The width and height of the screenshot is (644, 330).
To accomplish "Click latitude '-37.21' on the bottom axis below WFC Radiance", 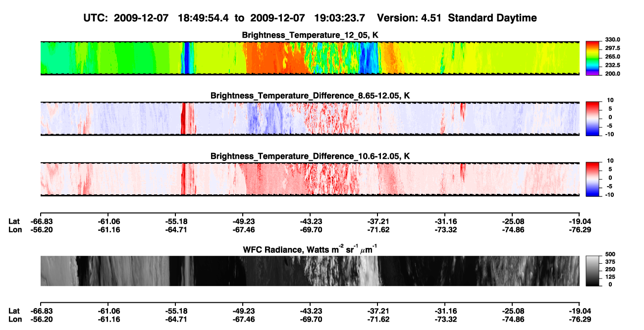I will click(377, 311).
